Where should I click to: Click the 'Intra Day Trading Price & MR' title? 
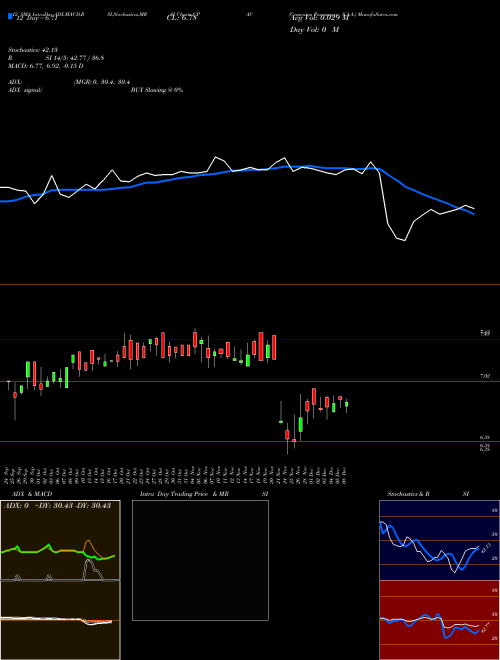pos(184,494)
